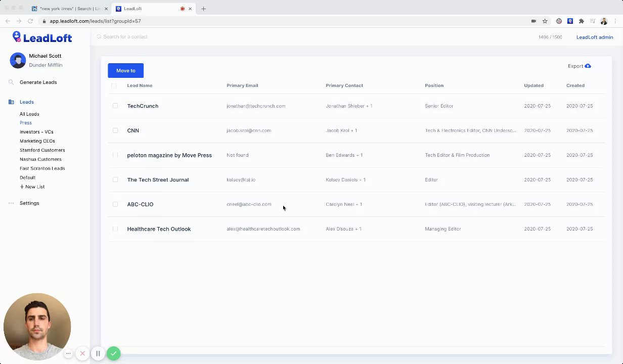Screen dimensions: 623x364
Task: Click the Leads section icon in the sidebar
Action: [11, 102]
